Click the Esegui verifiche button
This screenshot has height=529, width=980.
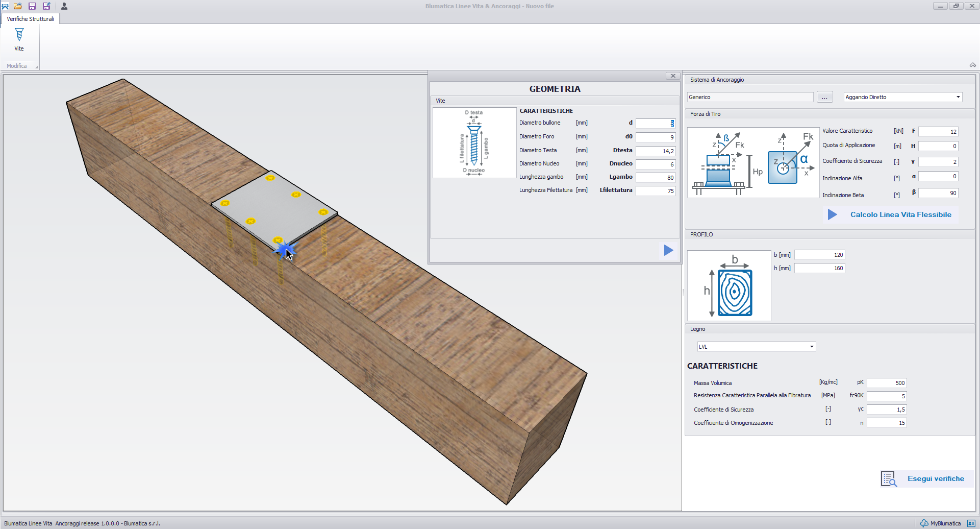point(935,478)
